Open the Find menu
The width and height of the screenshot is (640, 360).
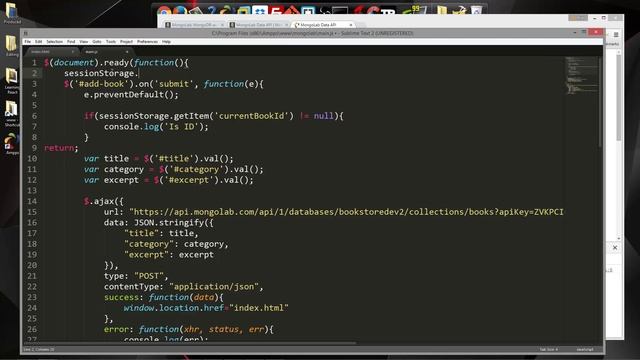(x=71, y=42)
